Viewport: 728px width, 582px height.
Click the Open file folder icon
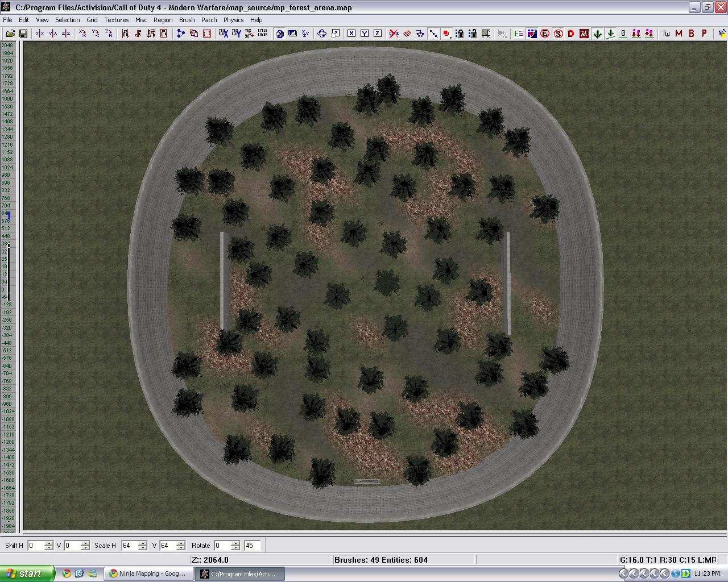(10, 34)
